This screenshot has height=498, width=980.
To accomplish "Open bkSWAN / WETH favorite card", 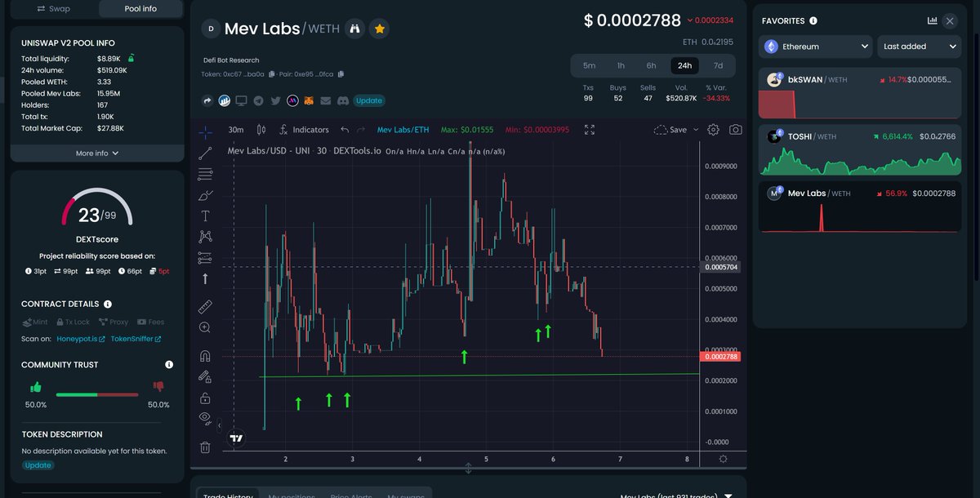I will [x=860, y=94].
